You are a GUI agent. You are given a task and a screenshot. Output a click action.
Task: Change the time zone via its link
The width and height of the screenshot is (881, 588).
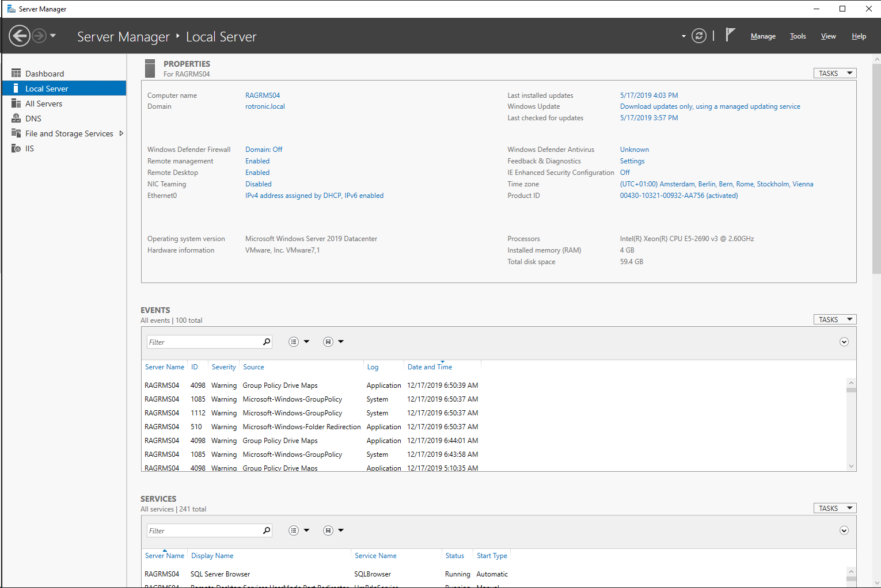click(x=717, y=184)
